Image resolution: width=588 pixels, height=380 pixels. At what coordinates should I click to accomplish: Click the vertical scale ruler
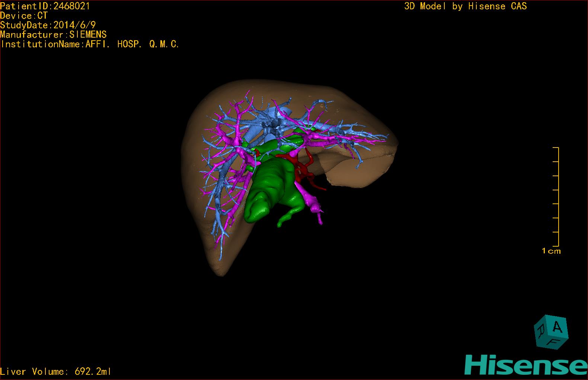(x=556, y=197)
